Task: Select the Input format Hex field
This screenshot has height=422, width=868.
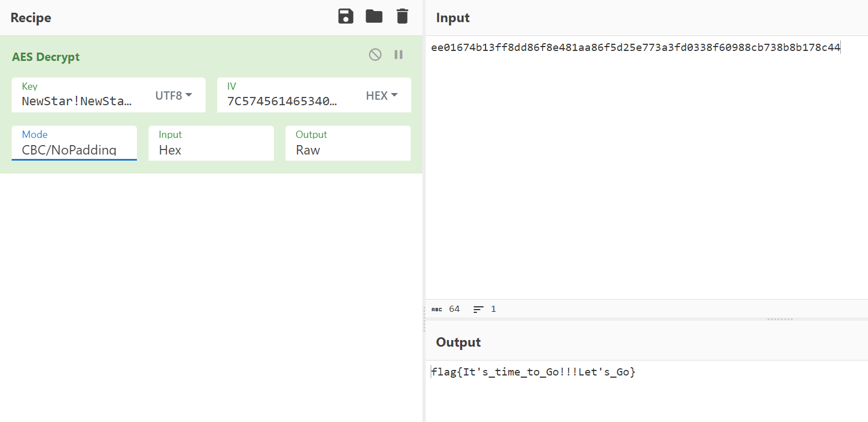Action: [211, 150]
